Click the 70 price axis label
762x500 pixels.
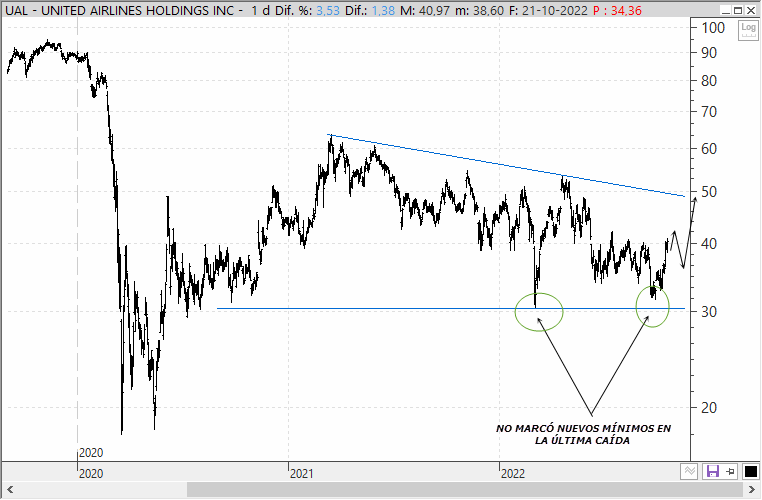pos(709,112)
